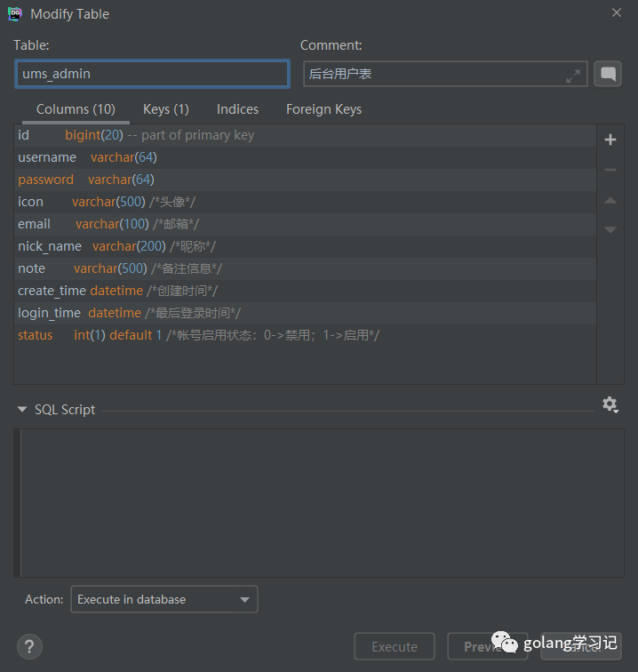Move column up with arrow icon
The image size is (638, 672).
pyautogui.click(x=610, y=201)
